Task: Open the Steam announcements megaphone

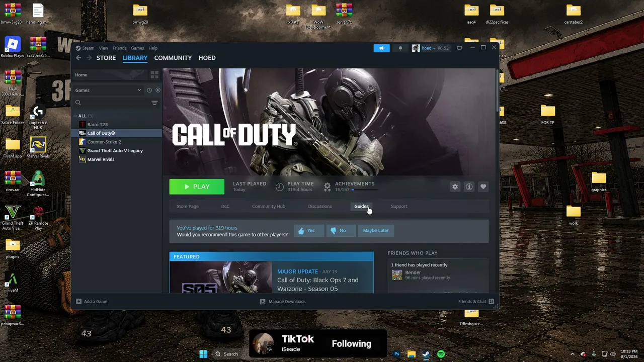Action: pyautogui.click(x=381, y=48)
